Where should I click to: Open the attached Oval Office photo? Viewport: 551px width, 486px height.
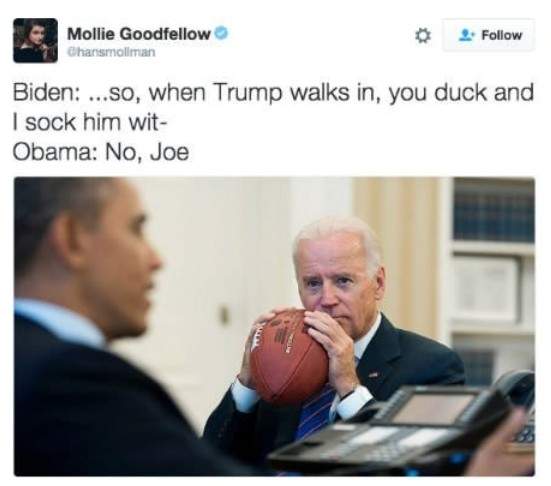coord(274,326)
